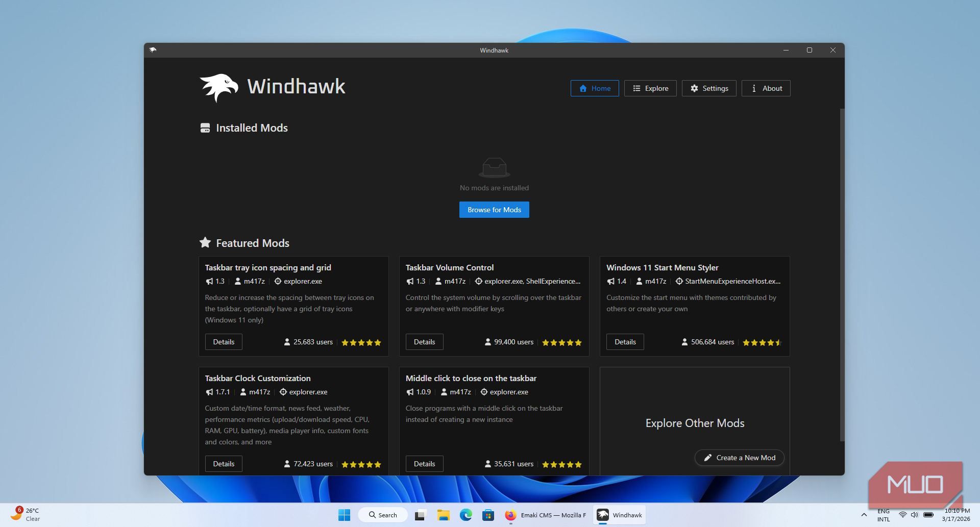Viewport: 980px width, 527px height.
Task: Open Task View on the taskbar
Action: pyautogui.click(x=420, y=515)
